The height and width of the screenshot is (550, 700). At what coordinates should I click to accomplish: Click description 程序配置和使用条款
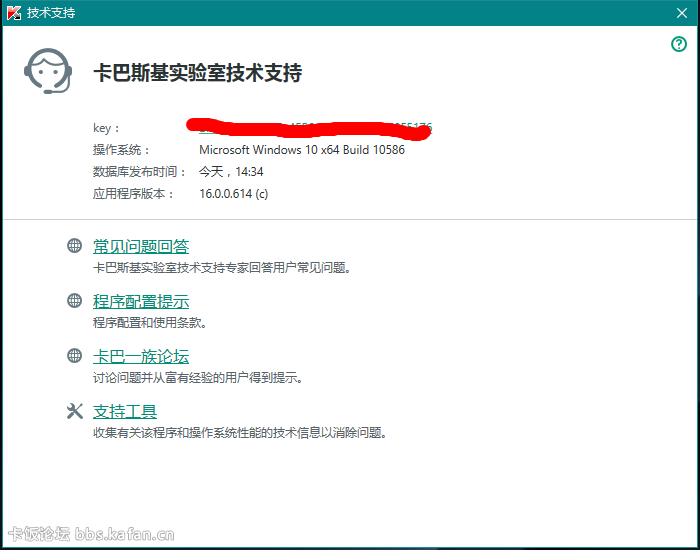(150, 323)
